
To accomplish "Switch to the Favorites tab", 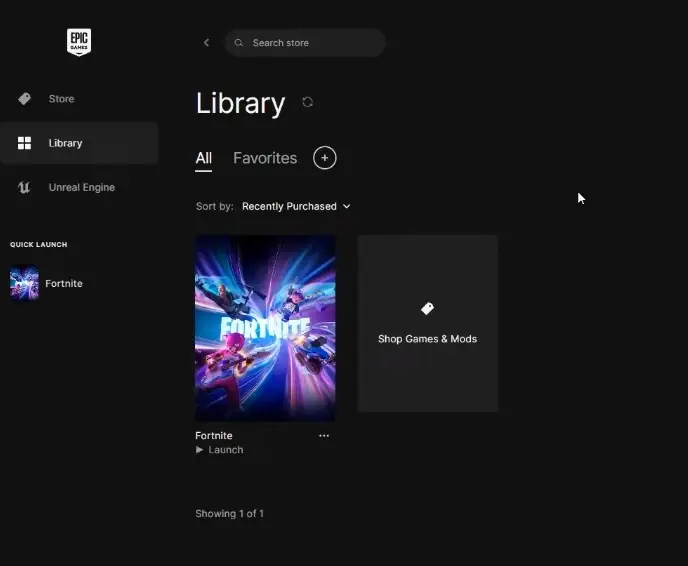I will pyautogui.click(x=265, y=158).
